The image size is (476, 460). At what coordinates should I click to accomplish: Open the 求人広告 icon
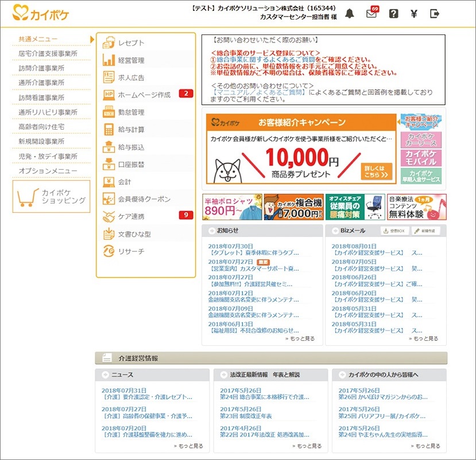click(109, 77)
